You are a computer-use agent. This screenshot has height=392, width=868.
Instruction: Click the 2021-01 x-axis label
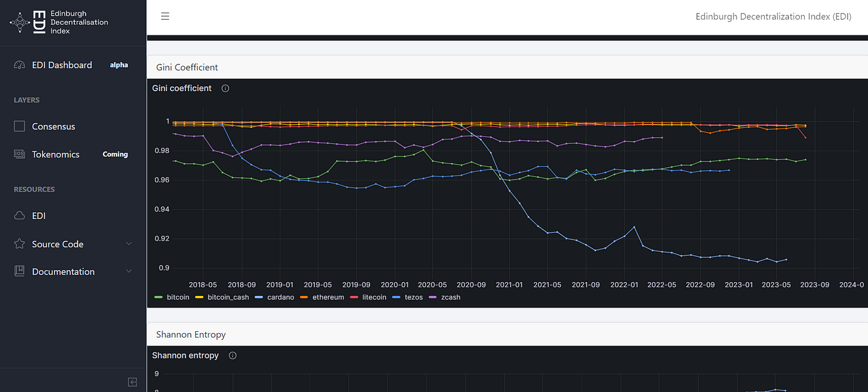[509, 285]
